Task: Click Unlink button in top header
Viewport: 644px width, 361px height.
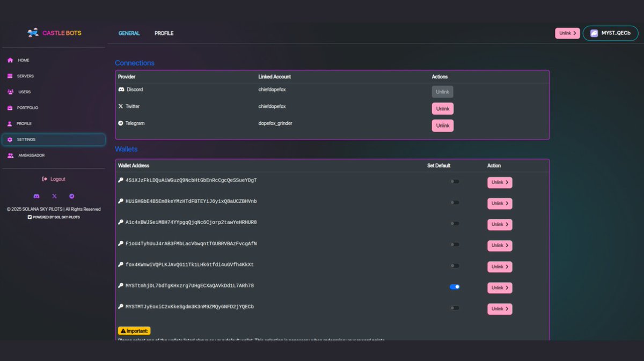Action: pos(567,33)
